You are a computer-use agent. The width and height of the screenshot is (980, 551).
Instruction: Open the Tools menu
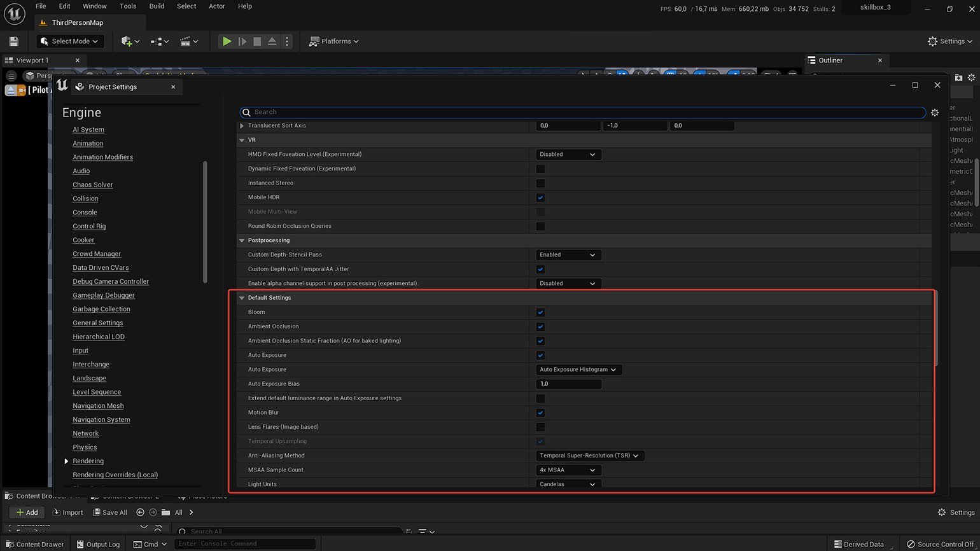(128, 6)
